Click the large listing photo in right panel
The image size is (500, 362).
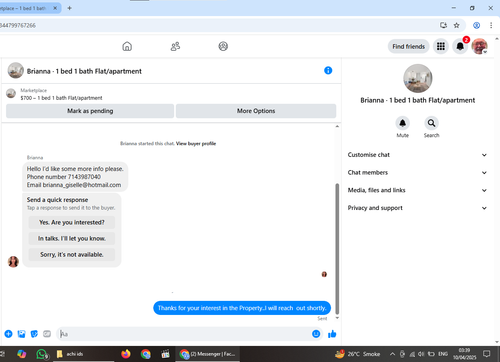418,78
